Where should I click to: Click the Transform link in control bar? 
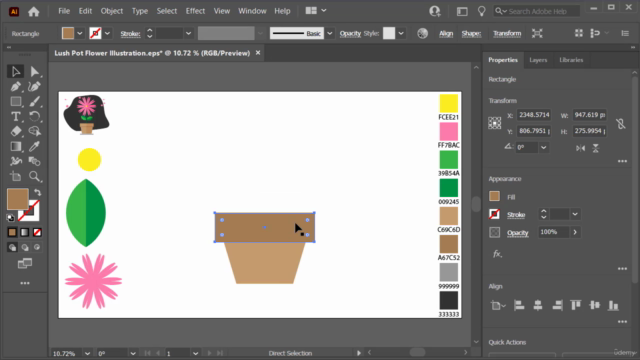coord(507,33)
